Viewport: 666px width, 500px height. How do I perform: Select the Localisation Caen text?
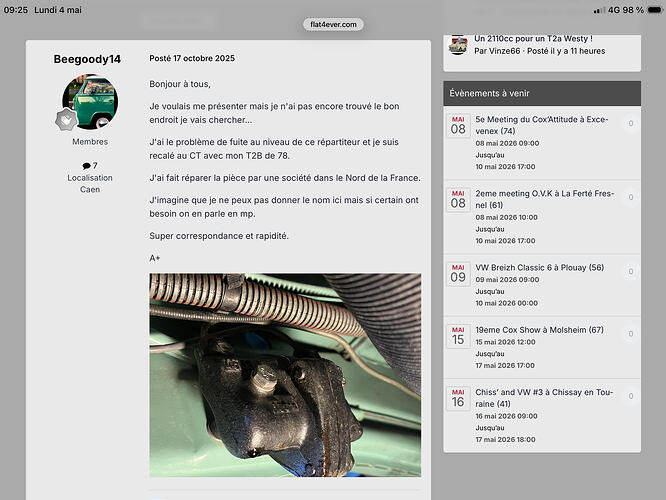(x=90, y=184)
